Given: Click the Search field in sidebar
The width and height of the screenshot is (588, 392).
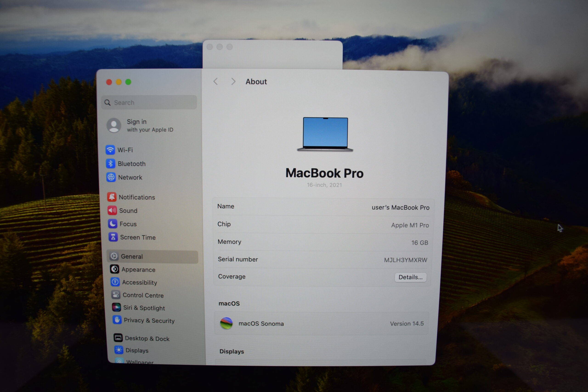Looking at the screenshot, I should [149, 102].
